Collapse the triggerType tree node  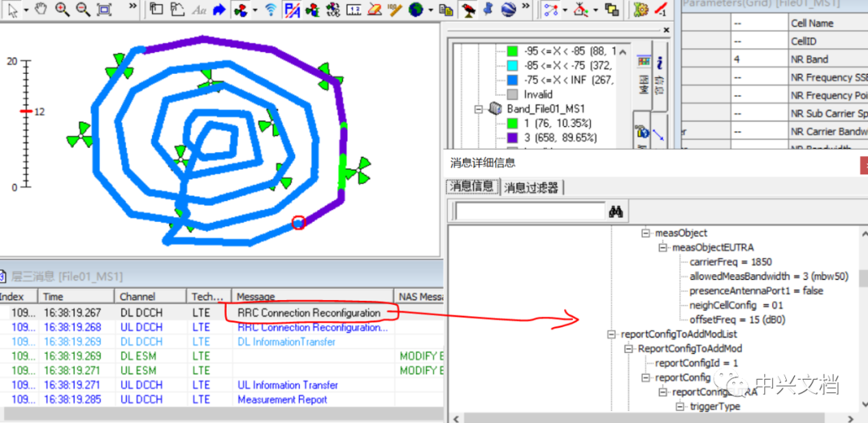coord(680,406)
